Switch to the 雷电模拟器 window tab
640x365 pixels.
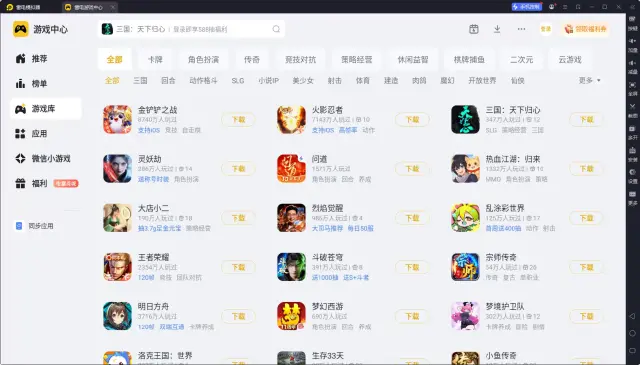pyautogui.click(x=23, y=7)
